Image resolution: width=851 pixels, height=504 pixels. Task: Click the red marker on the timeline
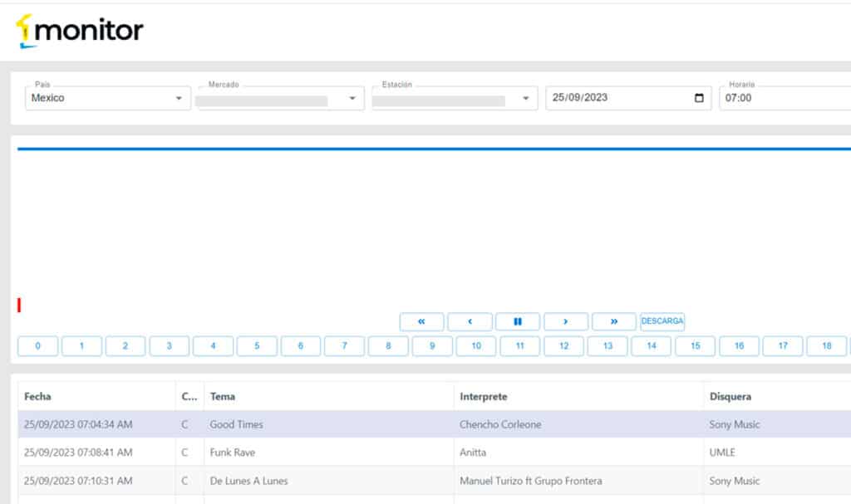pyautogui.click(x=19, y=306)
